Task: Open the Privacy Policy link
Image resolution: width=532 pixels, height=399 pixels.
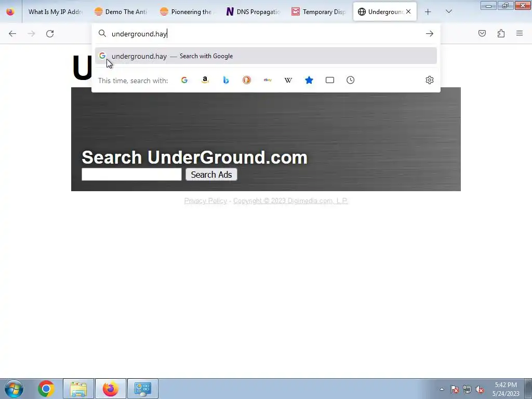Action: click(206, 201)
